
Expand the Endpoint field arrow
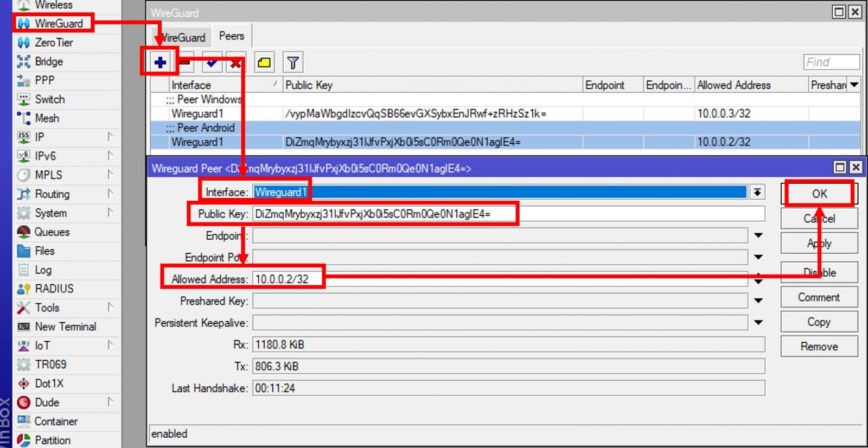coord(758,235)
